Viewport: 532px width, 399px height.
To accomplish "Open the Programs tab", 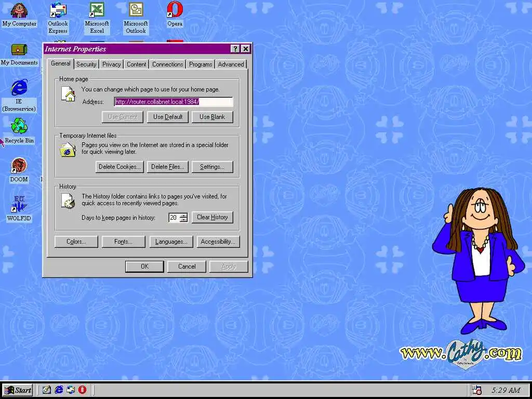I will point(201,64).
